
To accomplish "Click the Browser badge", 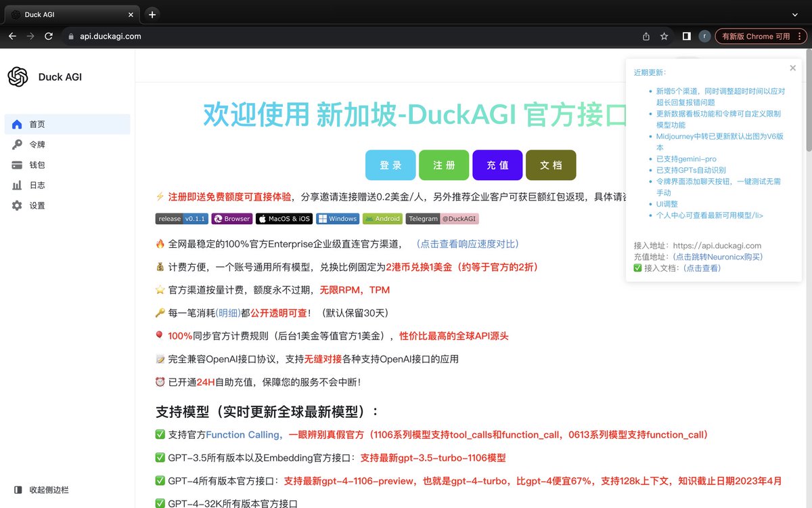I will [x=232, y=219].
